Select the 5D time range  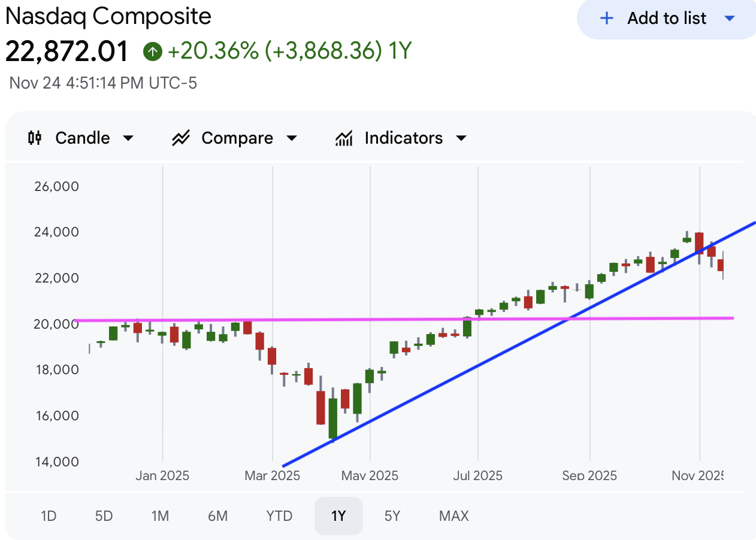coord(104,516)
